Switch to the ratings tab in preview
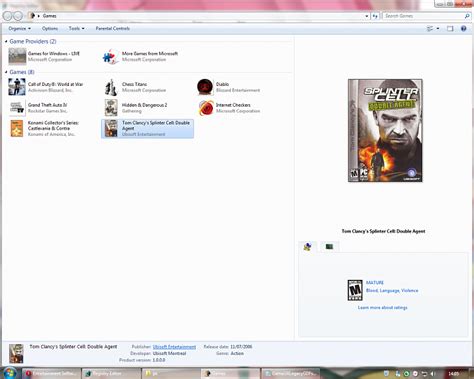The width and height of the screenshot is (474, 379). pyautogui.click(x=308, y=247)
